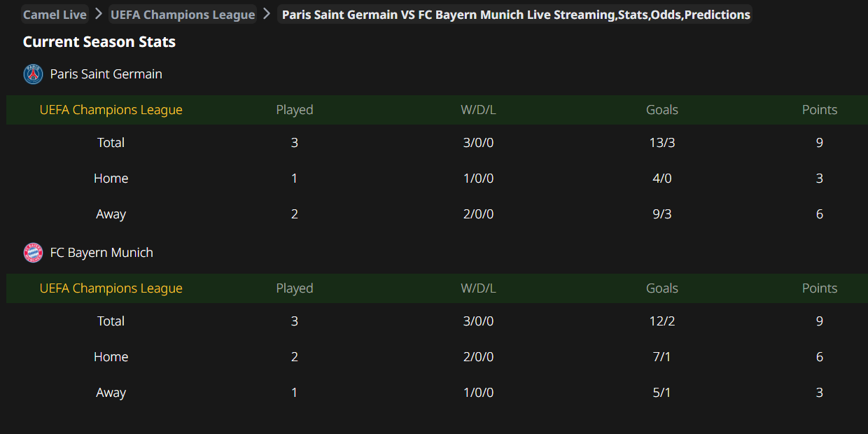Click the W/D/L column header for Bayern
Image resolution: width=868 pixels, height=434 pixels.
coord(478,288)
